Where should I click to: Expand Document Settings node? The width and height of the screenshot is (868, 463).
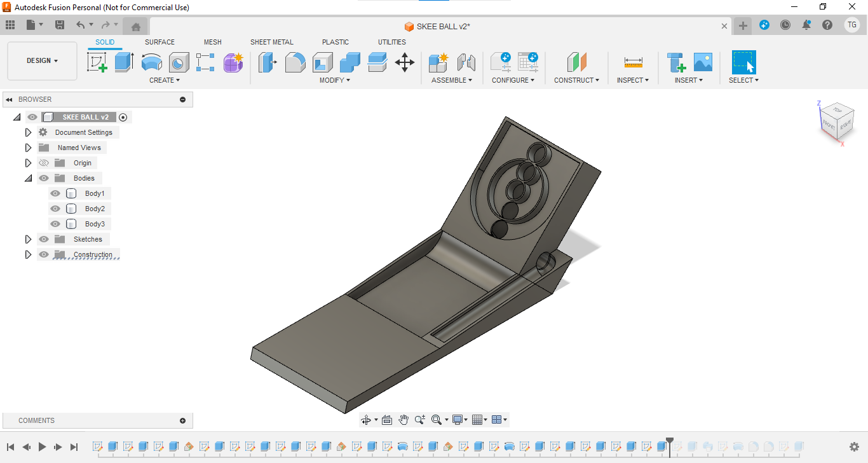click(x=28, y=132)
